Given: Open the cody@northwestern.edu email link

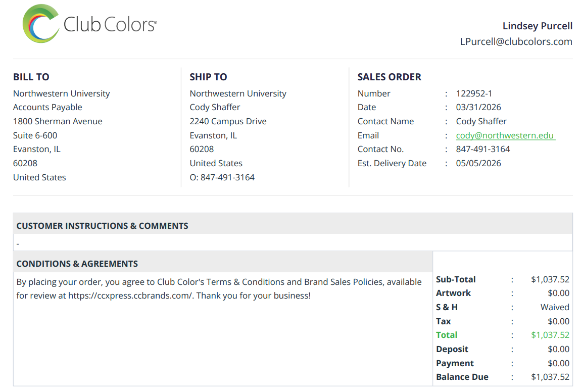Looking at the screenshot, I should point(505,135).
